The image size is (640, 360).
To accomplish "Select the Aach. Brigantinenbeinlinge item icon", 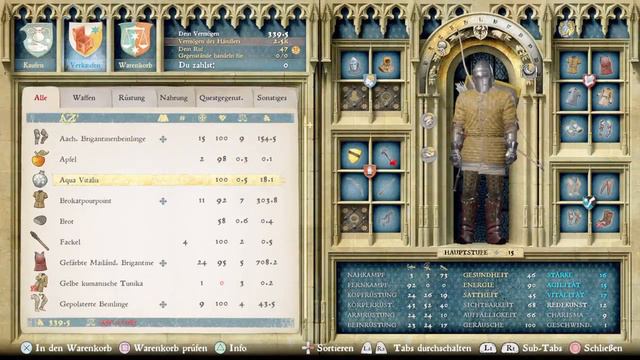I will pos(40,138).
